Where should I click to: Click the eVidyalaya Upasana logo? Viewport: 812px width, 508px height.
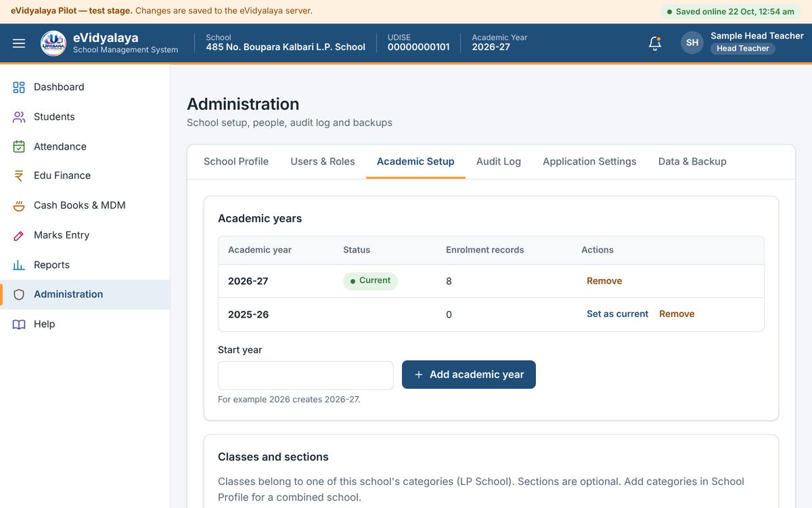pyautogui.click(x=53, y=43)
